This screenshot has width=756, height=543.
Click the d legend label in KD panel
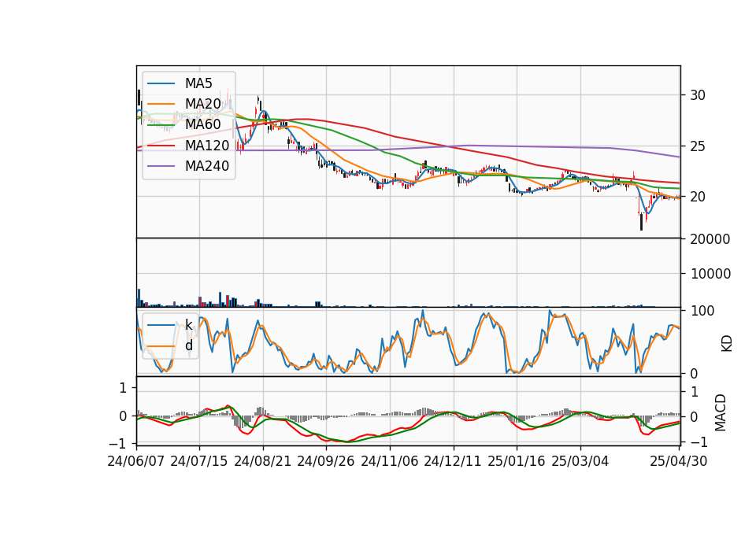[189, 345]
